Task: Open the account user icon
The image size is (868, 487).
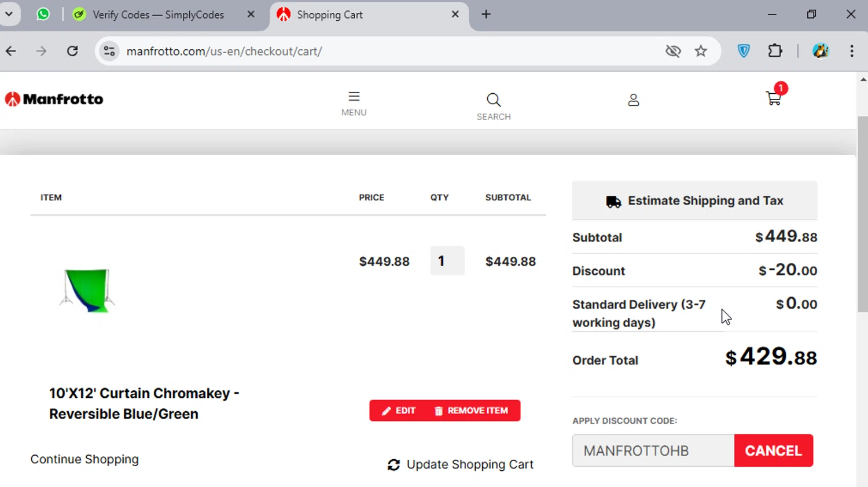Action: click(634, 100)
